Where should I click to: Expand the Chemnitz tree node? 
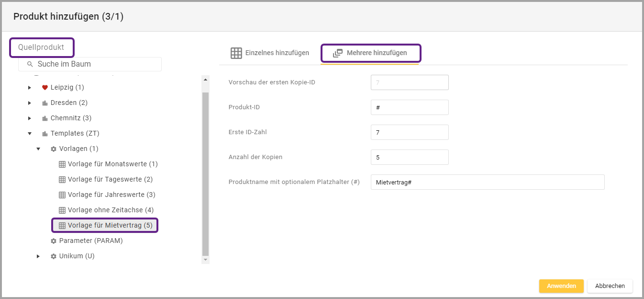pos(30,118)
